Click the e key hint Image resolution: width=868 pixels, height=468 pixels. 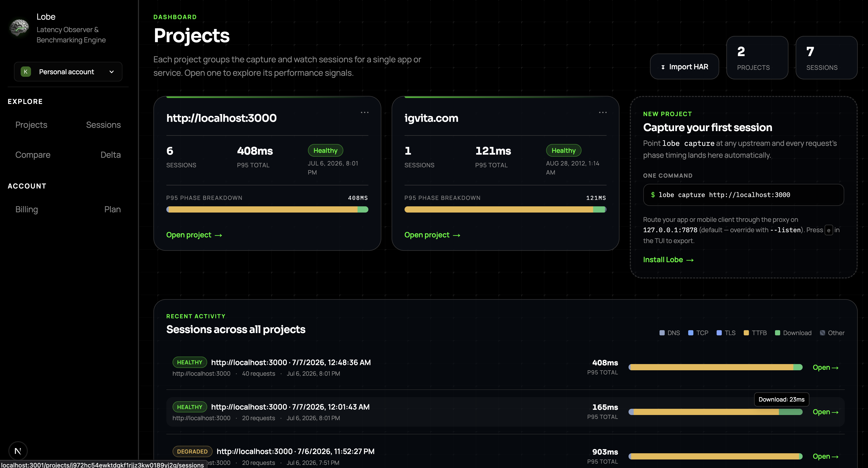(828, 230)
